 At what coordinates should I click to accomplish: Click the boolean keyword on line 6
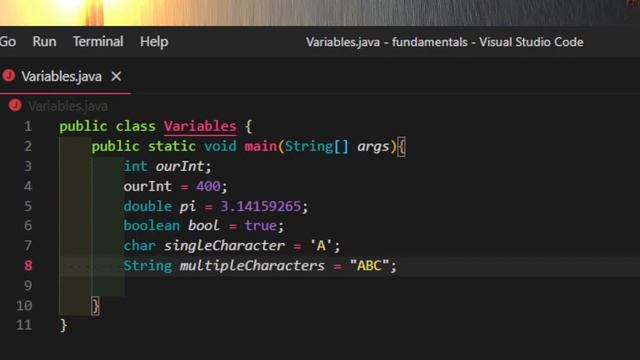tap(151, 226)
